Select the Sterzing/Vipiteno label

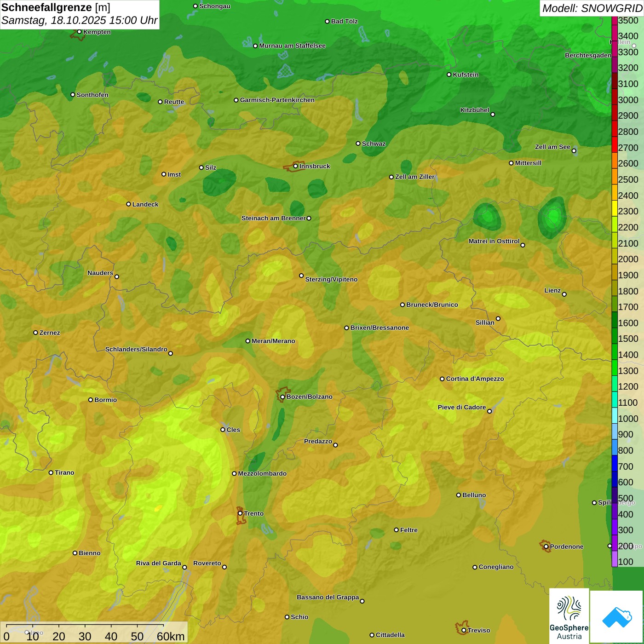coord(331,279)
